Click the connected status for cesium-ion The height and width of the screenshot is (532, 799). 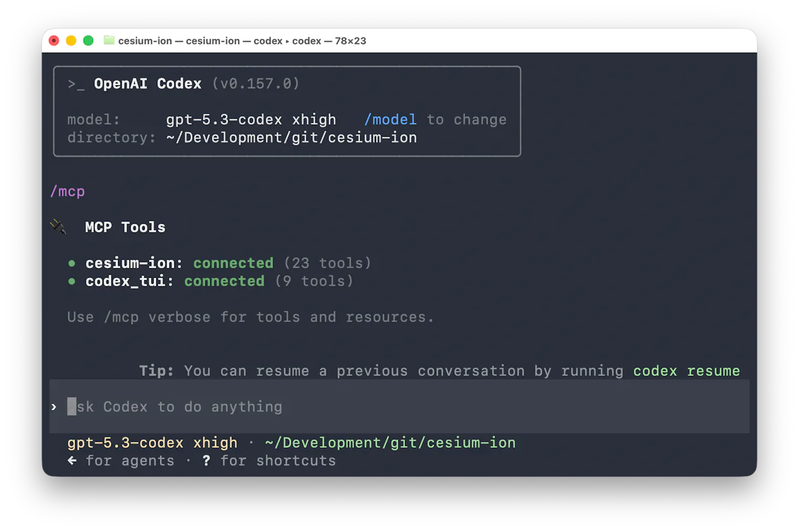233,263
